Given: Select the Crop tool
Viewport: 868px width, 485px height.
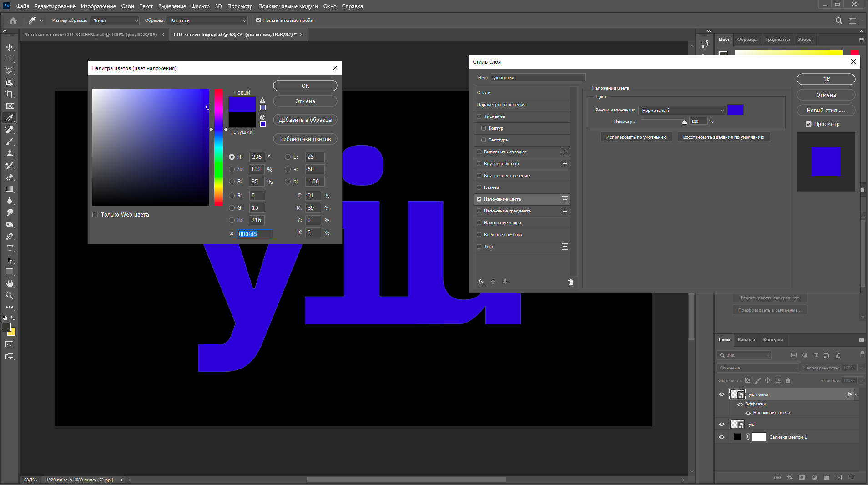Looking at the screenshot, I should coord(10,94).
